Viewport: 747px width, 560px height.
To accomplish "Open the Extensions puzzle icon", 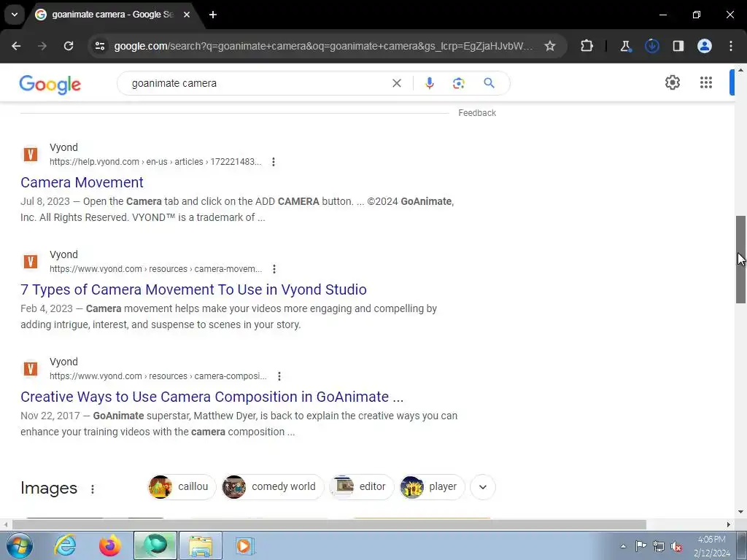I will pos(587,46).
